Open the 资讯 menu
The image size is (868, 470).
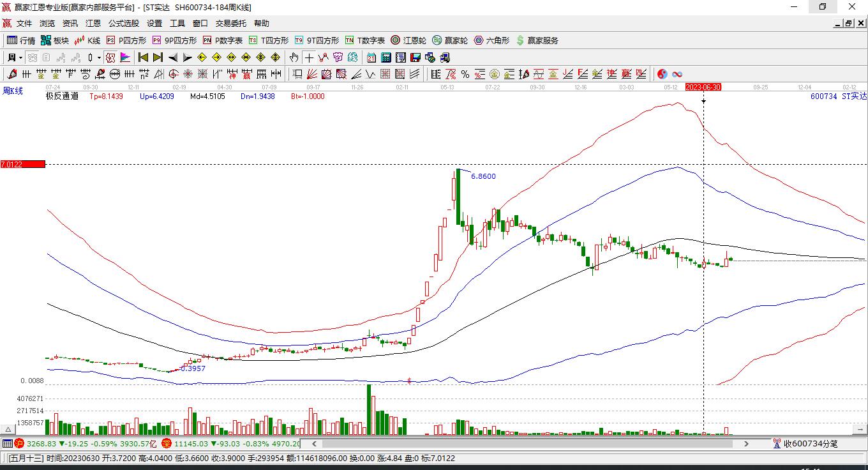coord(70,24)
